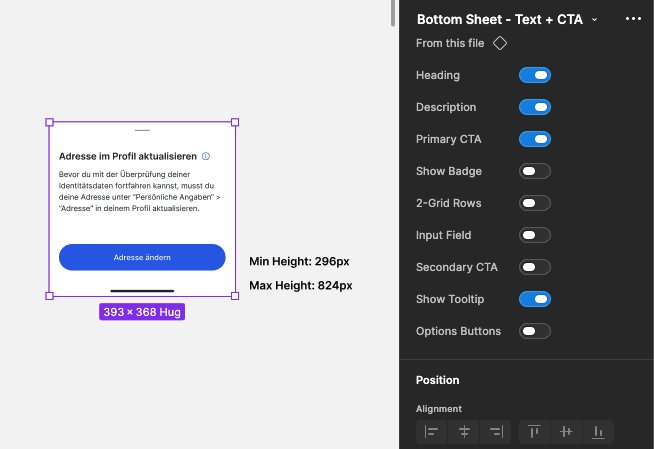Turn off the Description toggle
The height and width of the screenshot is (449, 654).
tap(535, 107)
